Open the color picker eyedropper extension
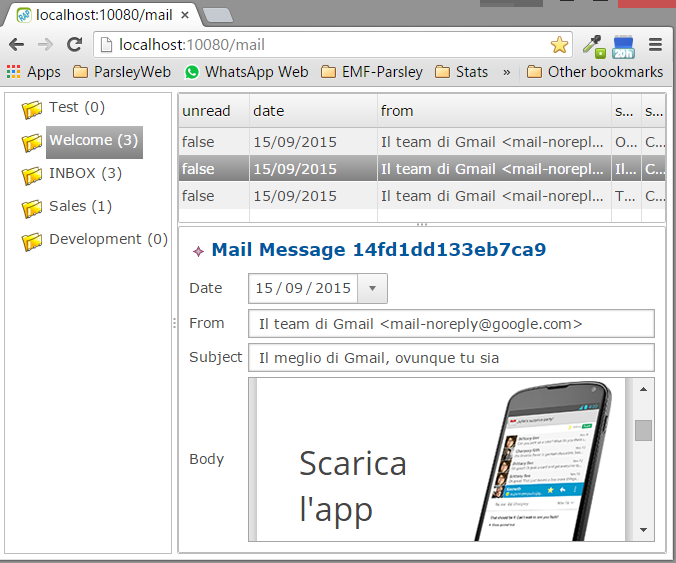 pyautogui.click(x=594, y=46)
